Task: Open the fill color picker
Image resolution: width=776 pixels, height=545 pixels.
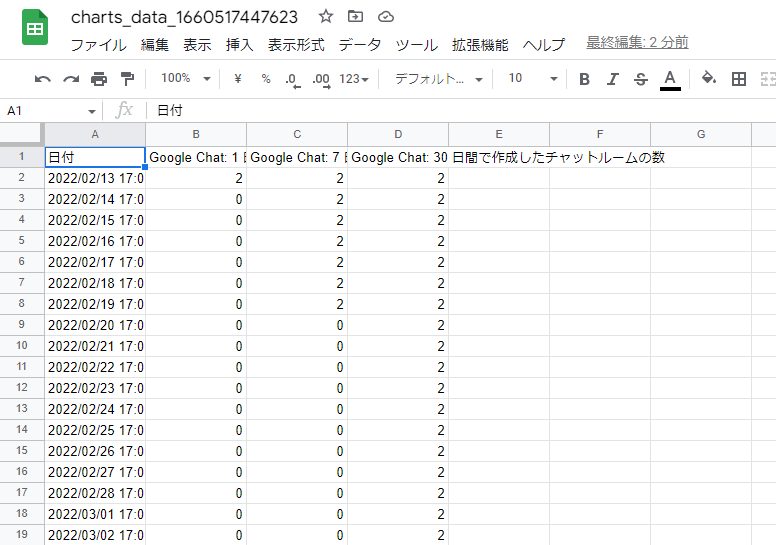Action: pyautogui.click(x=709, y=78)
